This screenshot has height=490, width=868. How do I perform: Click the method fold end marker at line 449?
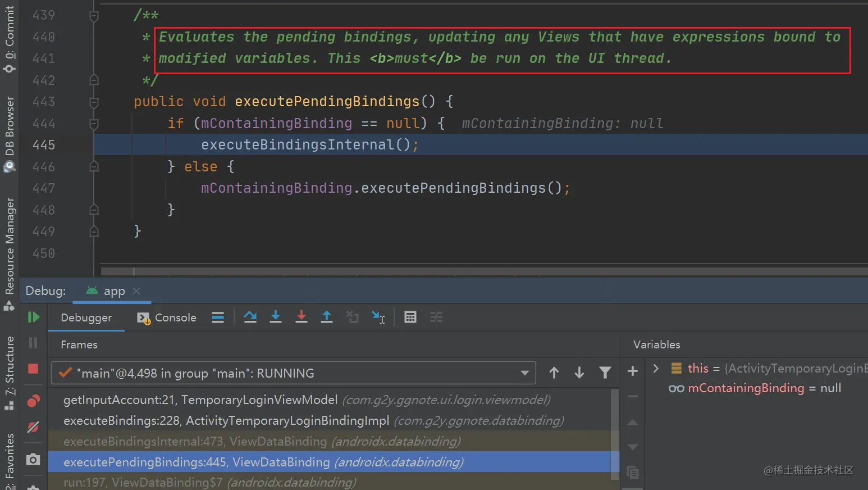pyautogui.click(x=94, y=231)
